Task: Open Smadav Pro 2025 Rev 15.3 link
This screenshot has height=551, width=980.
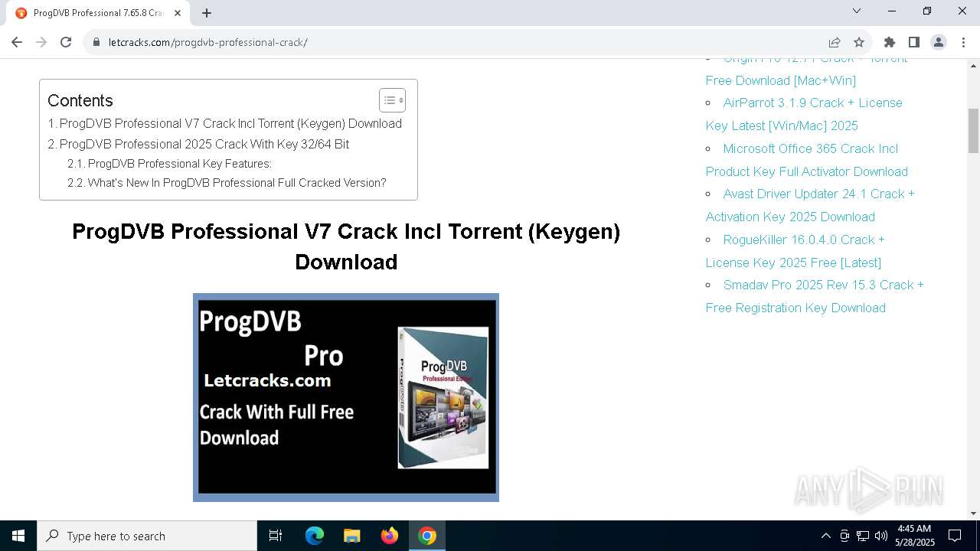Action: [x=815, y=296]
